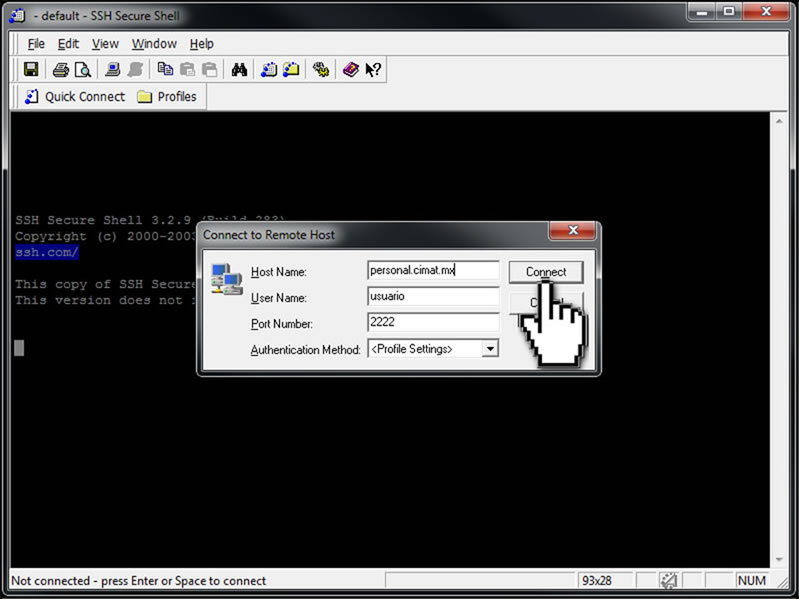
Task: Open Find with the binoculars icon
Action: pyautogui.click(x=239, y=69)
